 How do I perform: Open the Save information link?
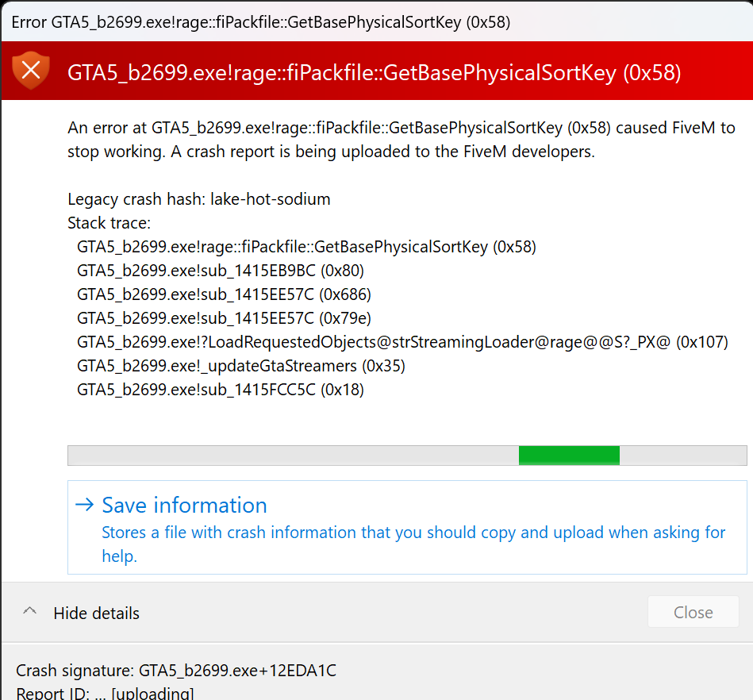184,505
